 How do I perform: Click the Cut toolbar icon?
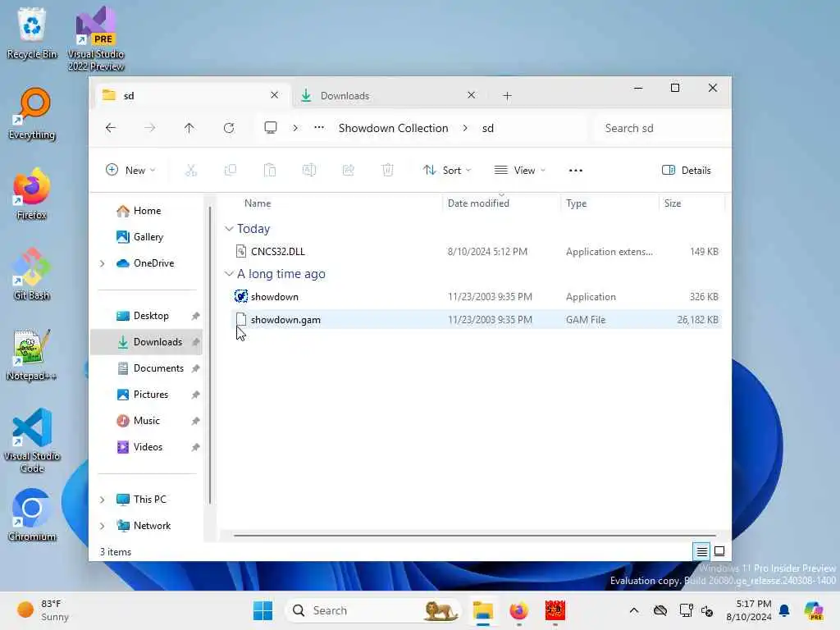[191, 171]
